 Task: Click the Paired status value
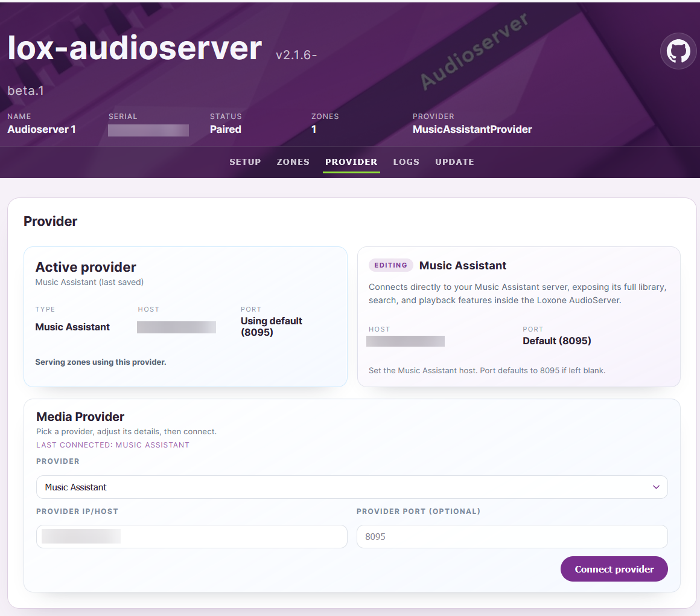coord(225,129)
